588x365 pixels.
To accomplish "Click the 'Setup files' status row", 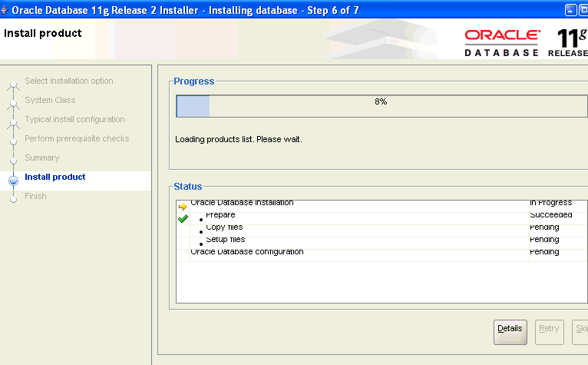I will (x=382, y=243).
